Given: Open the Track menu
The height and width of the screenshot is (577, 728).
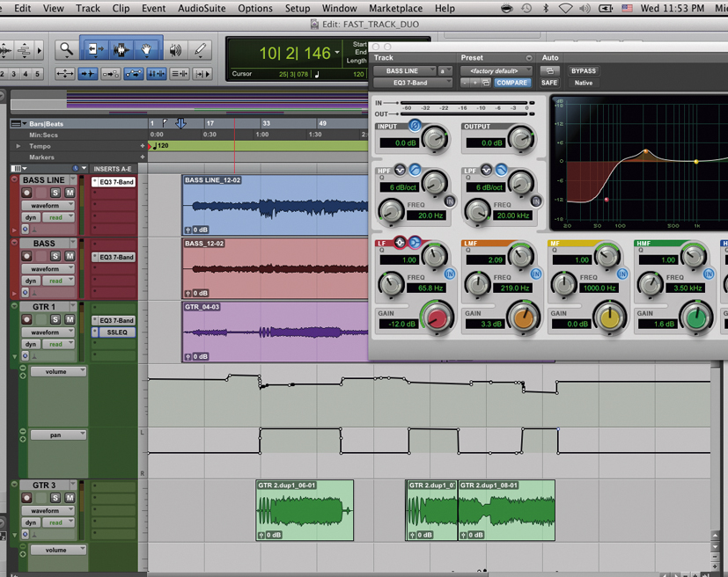Looking at the screenshot, I should (x=88, y=8).
